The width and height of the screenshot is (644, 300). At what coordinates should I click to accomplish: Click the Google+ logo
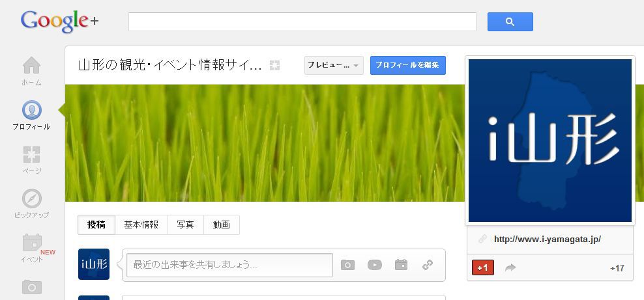[59, 21]
